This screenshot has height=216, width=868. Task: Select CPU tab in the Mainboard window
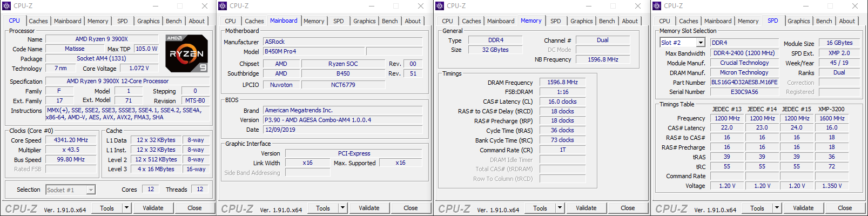pos(231,21)
